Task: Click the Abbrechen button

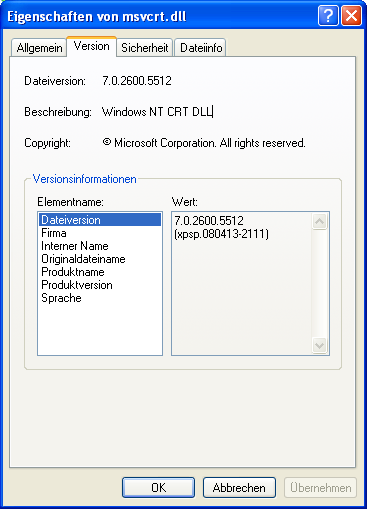Action: point(239,488)
